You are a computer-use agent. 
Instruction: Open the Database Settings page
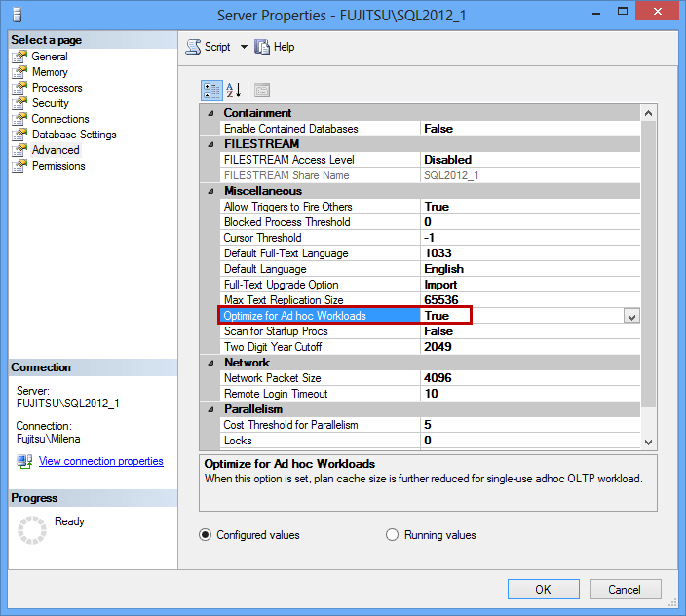tap(74, 135)
